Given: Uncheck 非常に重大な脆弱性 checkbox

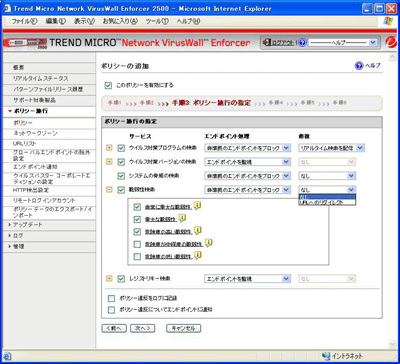Looking at the screenshot, I should (x=137, y=207).
